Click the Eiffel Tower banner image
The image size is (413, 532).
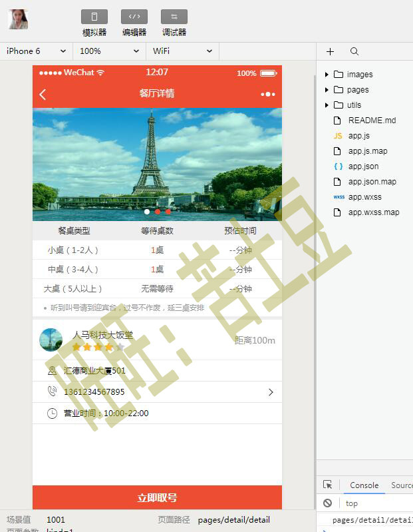157,164
